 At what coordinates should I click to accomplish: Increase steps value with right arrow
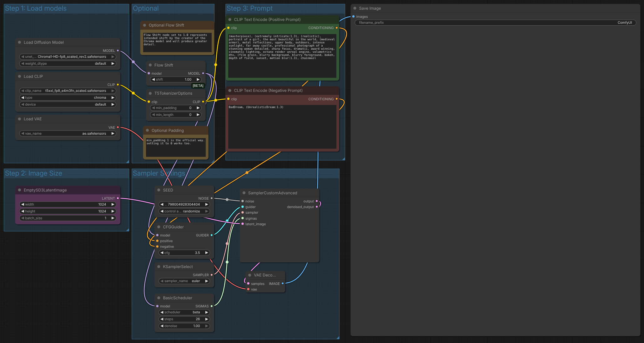click(x=207, y=319)
